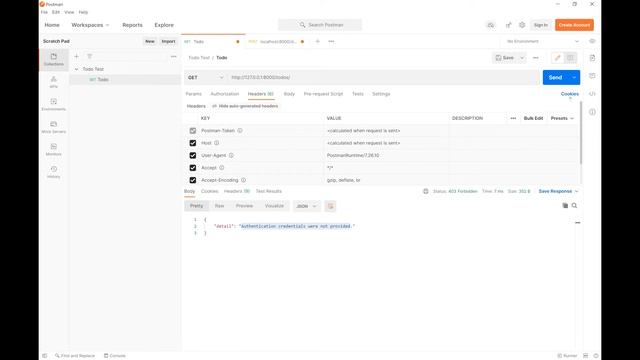
Task: Search the response body with magnifier icon
Action: (x=574, y=206)
